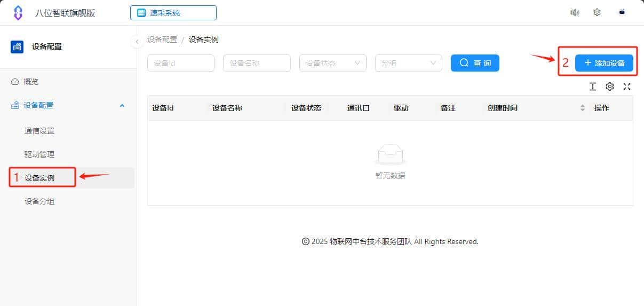The image size is (644, 306).
Task: Collapse the sidebar with the arrow toggle
Action: pyautogui.click(x=137, y=41)
